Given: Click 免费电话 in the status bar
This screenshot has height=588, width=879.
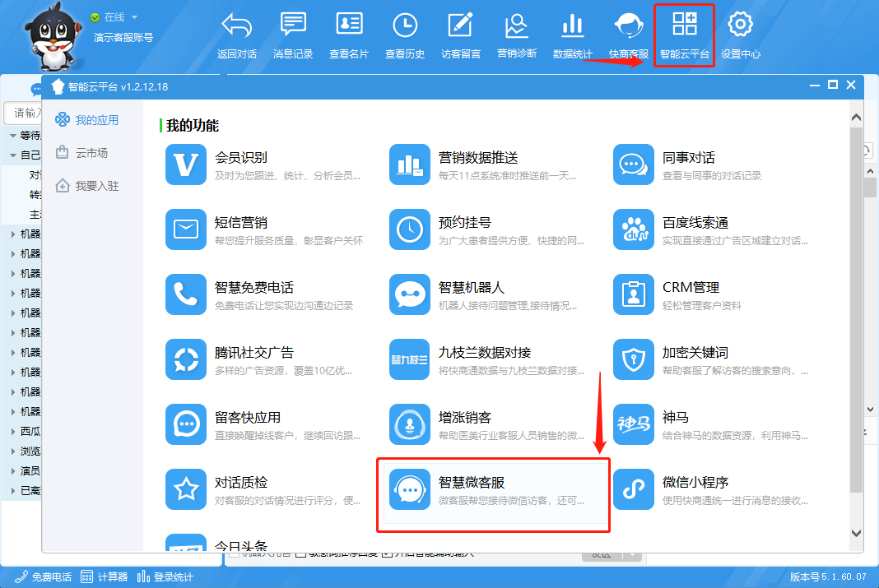Looking at the screenshot, I should [x=44, y=577].
